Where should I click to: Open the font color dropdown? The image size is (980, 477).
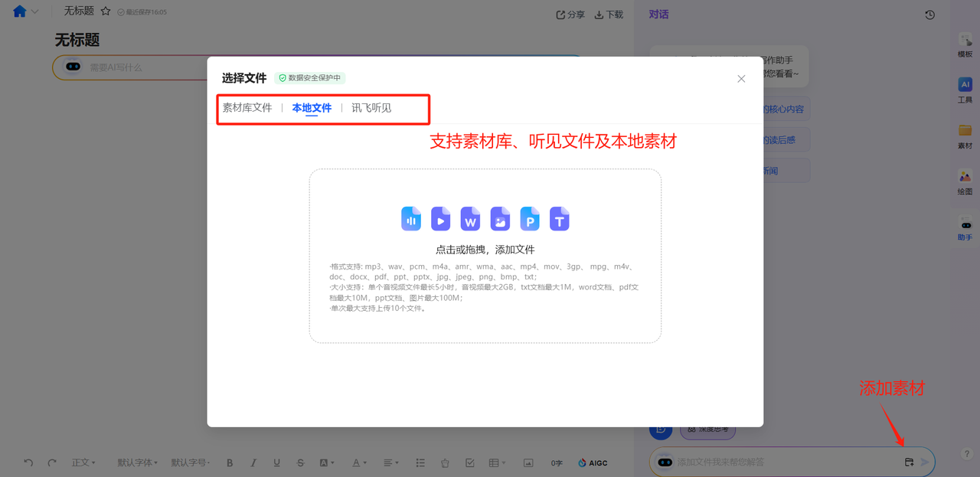(x=359, y=462)
